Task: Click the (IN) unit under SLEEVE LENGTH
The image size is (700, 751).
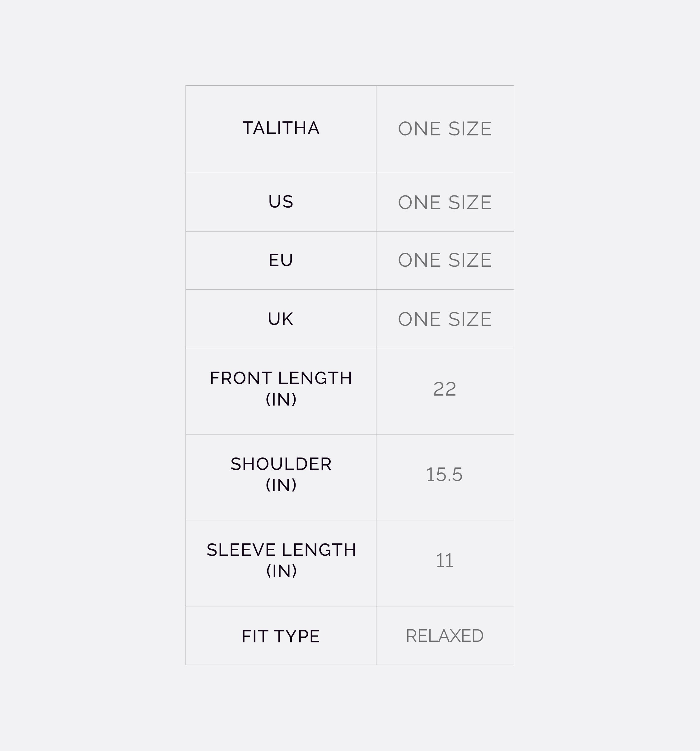Action: (281, 571)
